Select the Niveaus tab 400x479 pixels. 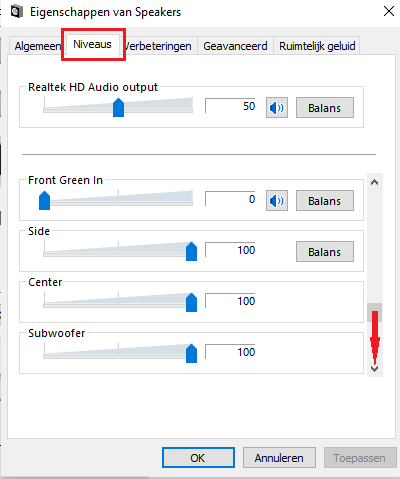tap(92, 44)
